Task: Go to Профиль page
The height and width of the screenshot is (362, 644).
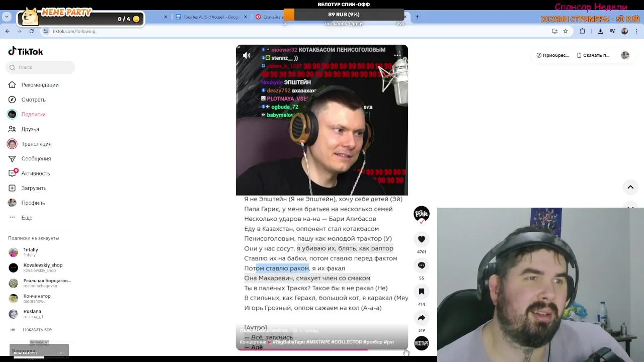Action: tap(26, 203)
